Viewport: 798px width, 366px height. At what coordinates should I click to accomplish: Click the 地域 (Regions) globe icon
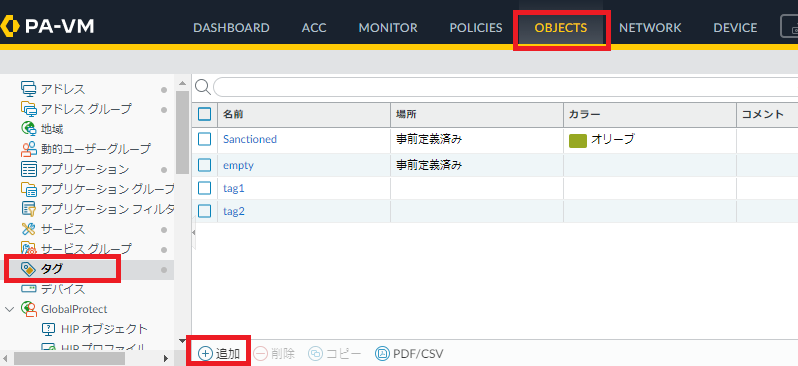pos(29,129)
